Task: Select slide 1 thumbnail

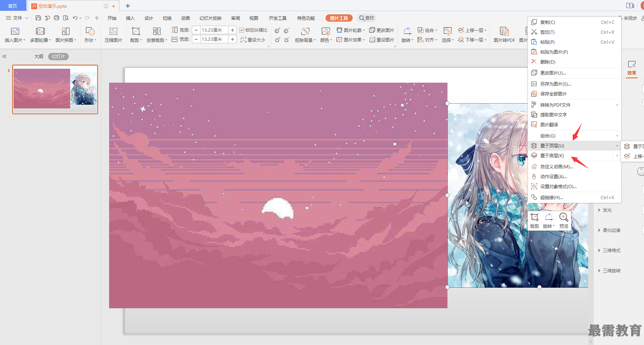Action: point(55,89)
